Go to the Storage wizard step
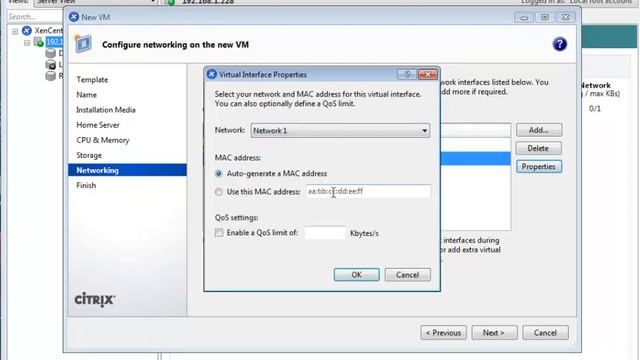640x360 pixels. tap(89, 155)
